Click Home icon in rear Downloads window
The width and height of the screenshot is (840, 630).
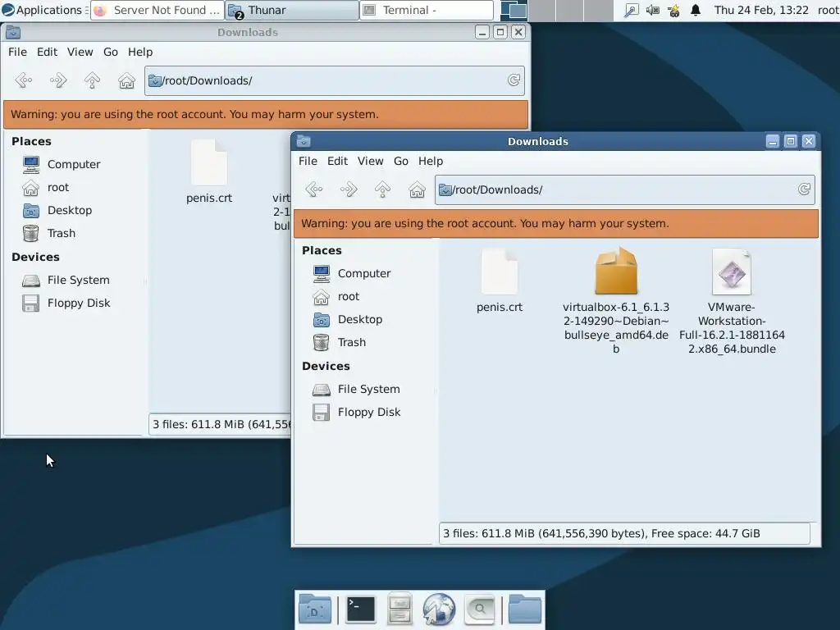(126, 80)
